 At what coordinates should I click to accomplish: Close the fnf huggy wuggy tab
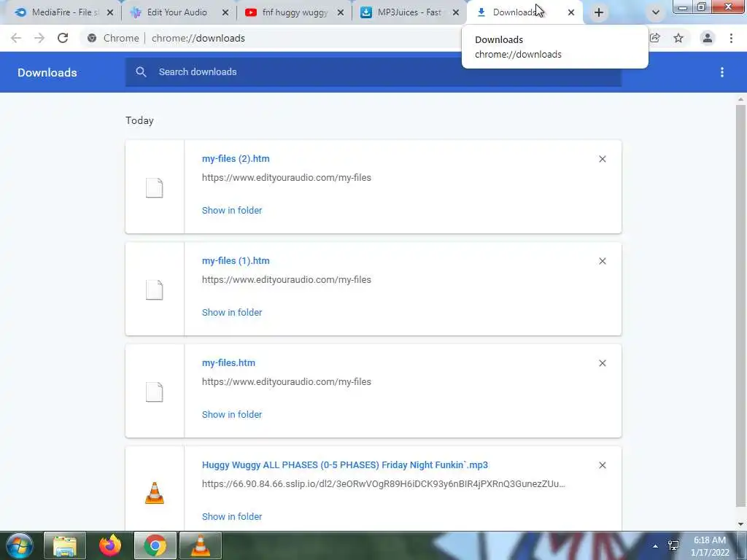pos(341,12)
